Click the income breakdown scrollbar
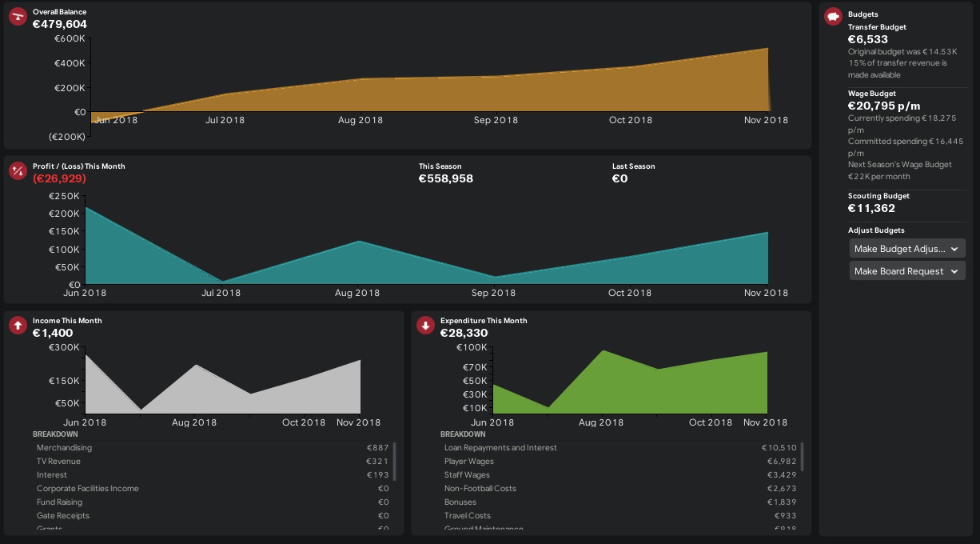 click(x=395, y=461)
